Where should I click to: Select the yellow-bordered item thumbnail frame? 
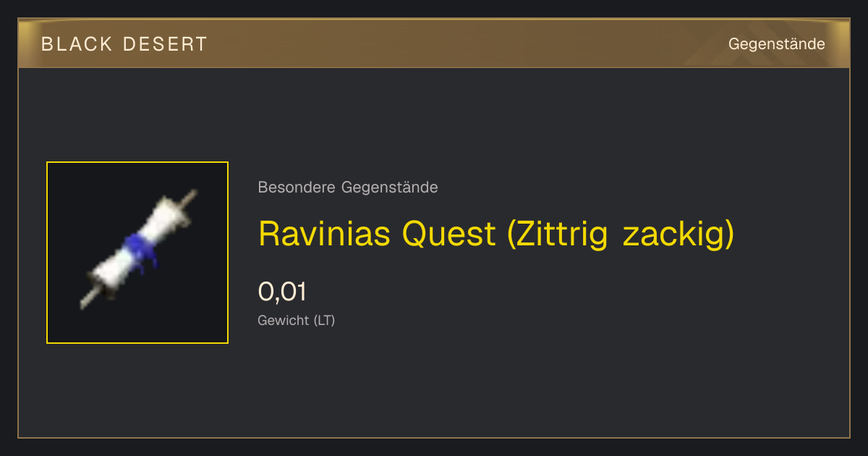click(137, 253)
